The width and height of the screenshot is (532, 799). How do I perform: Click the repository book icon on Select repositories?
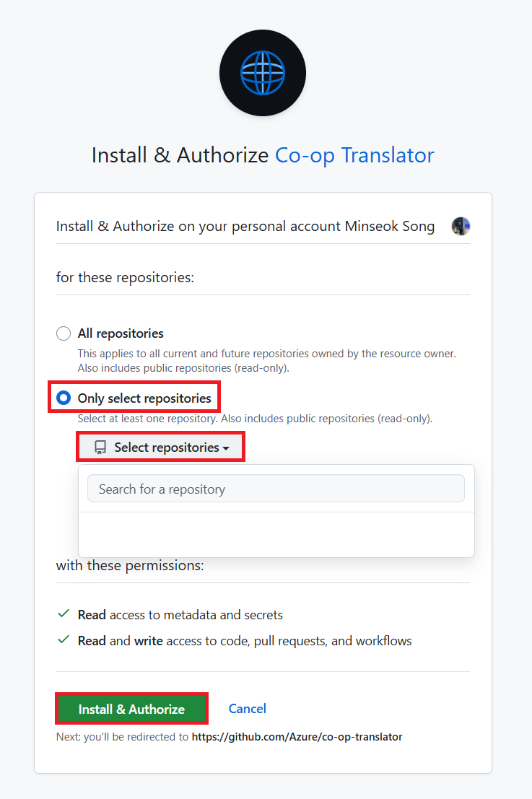tap(100, 447)
